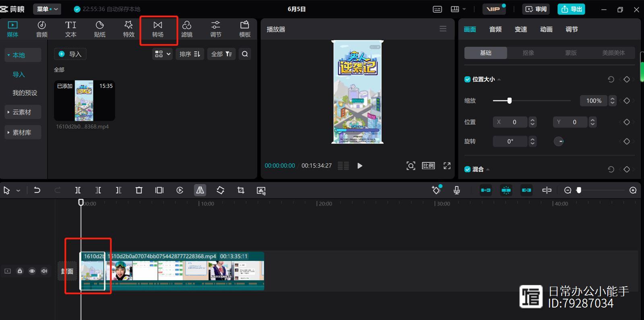
Task: Open the 调节 adjust tab in top toolbar
Action: 216,29
